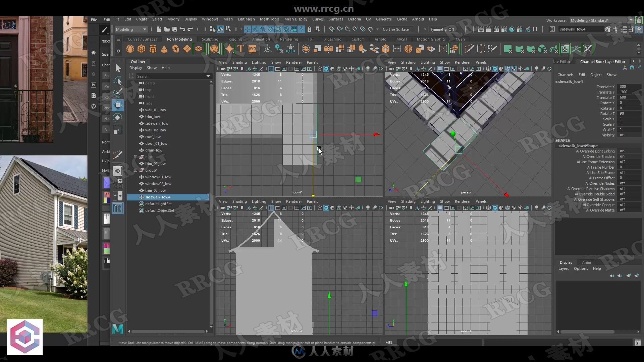Open the Edit Mesh menu
The width and height of the screenshot is (644, 362).
click(x=246, y=19)
